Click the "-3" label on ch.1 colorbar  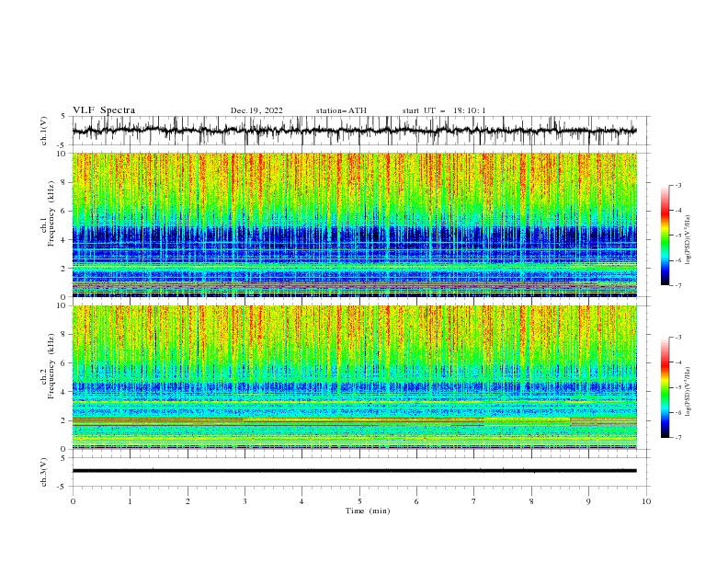coord(677,185)
